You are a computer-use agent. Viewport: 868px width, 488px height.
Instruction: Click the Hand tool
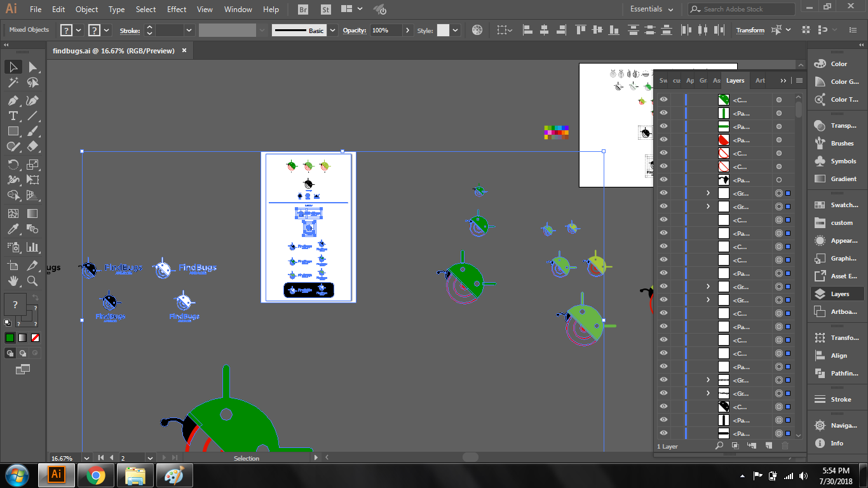(13, 280)
